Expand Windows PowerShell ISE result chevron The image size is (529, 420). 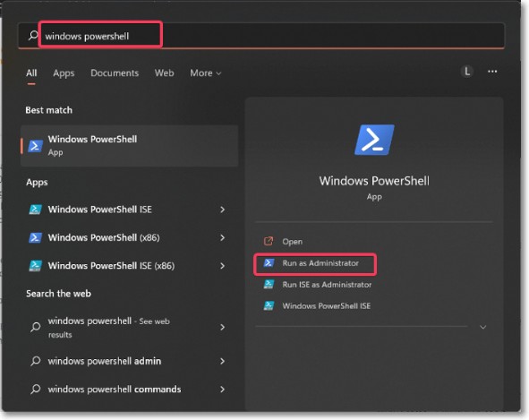coord(222,210)
